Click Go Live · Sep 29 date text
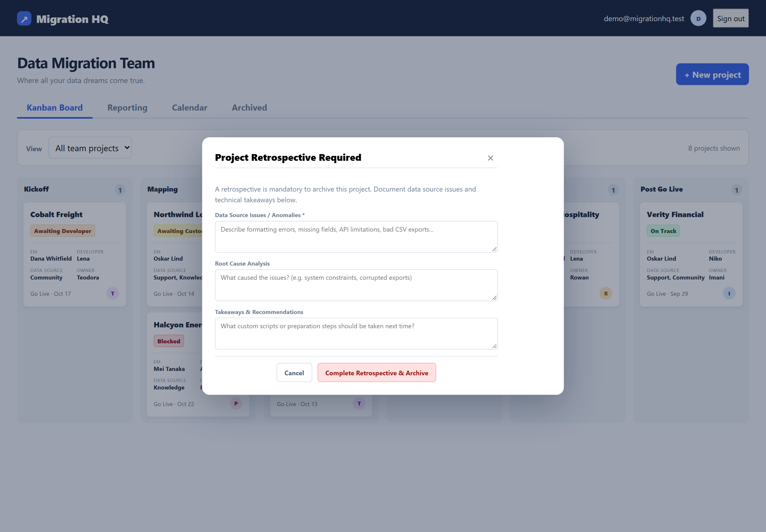The width and height of the screenshot is (766, 532). point(667,294)
